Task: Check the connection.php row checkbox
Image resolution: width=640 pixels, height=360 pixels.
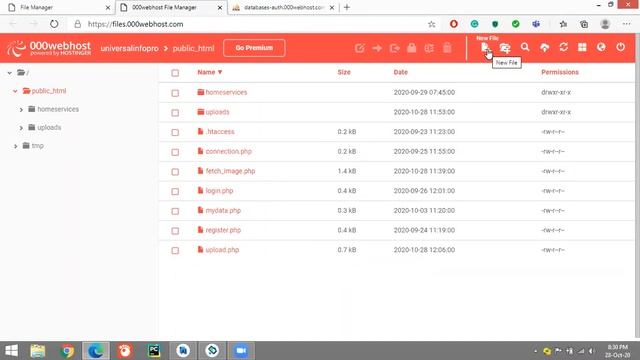Action: pyautogui.click(x=175, y=152)
